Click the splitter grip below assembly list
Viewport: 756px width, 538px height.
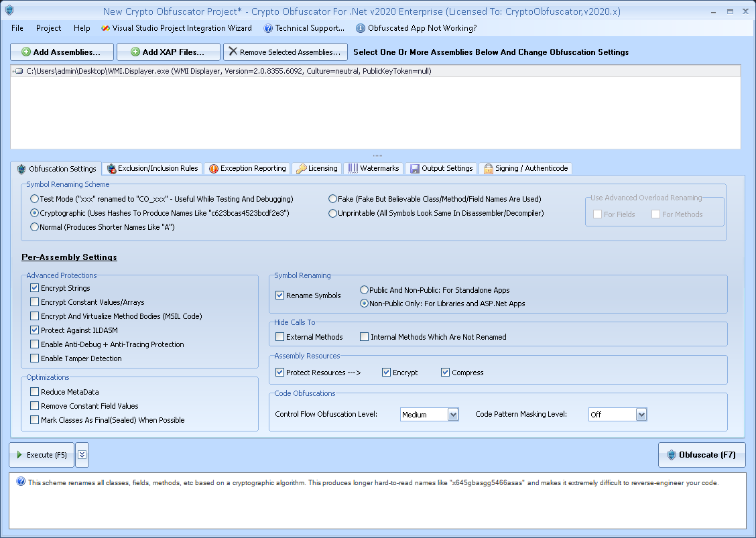tap(377, 155)
